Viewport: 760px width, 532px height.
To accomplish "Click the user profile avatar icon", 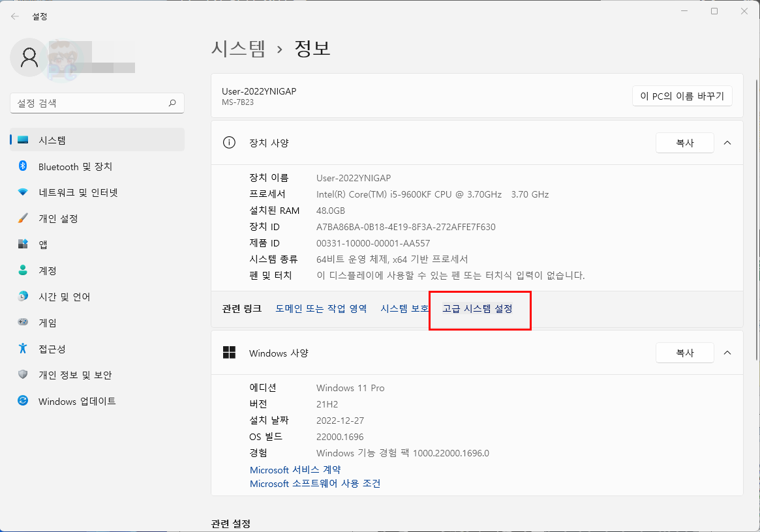I will pos(29,57).
